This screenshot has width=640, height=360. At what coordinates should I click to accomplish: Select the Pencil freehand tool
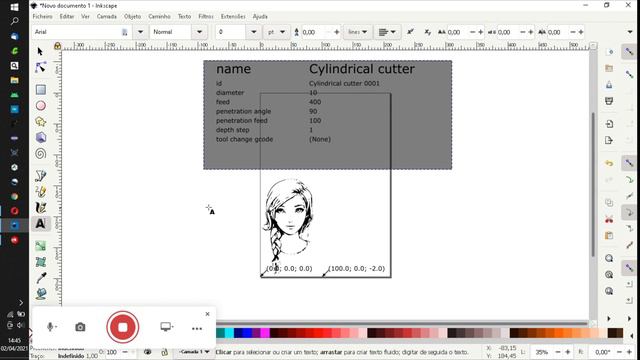pos(40,191)
